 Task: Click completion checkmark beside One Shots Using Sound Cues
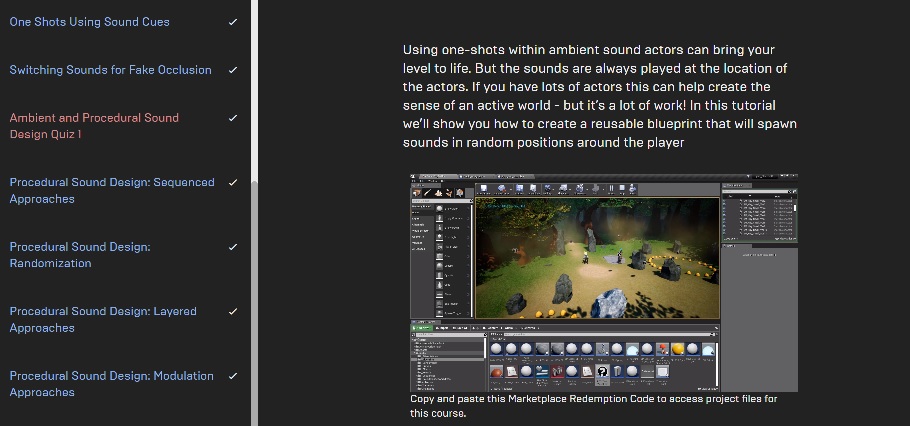coord(233,22)
